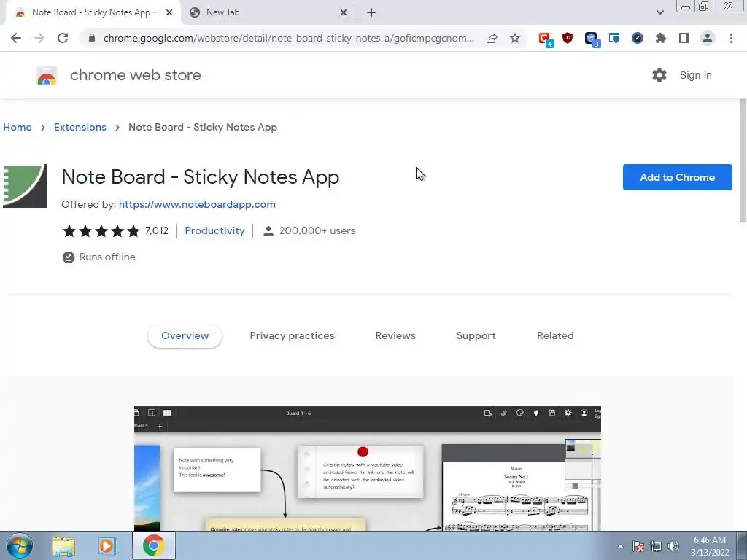Viewport: 747px width, 560px height.
Task: Click the page vertical scrollbar
Action: [743, 160]
